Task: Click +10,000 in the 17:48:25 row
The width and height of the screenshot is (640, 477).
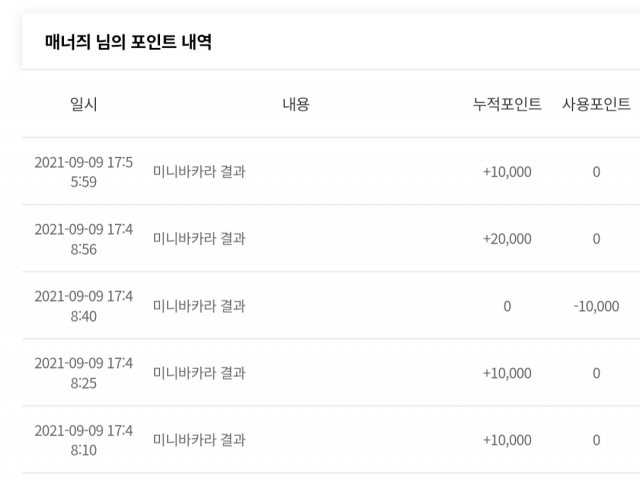Action: pos(507,373)
